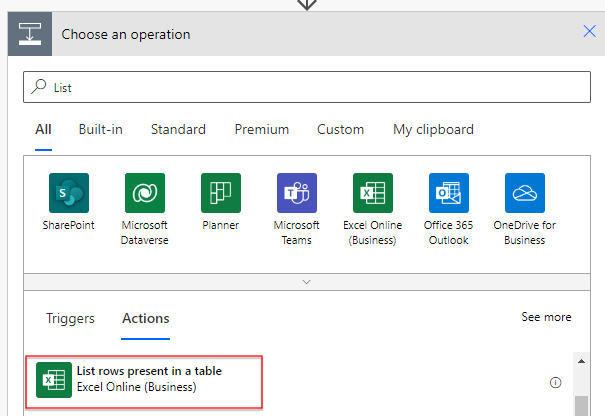Select Excel Online (Business) connector icon

pyautogui.click(x=373, y=193)
